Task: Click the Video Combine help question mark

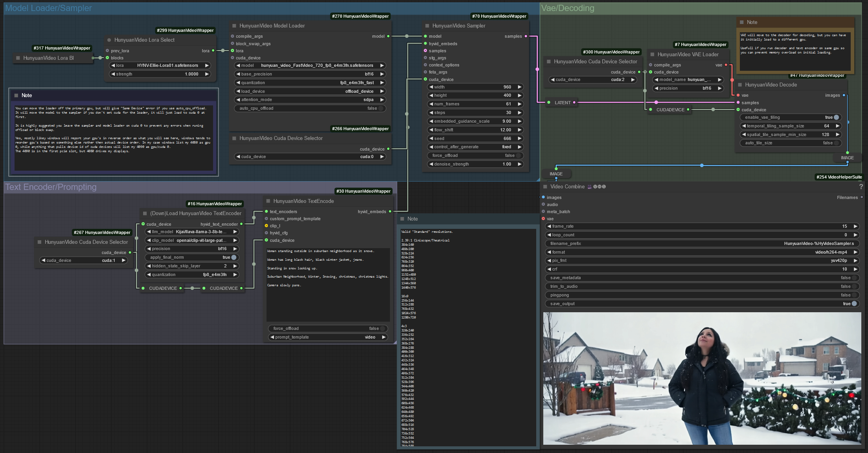Action: click(861, 187)
